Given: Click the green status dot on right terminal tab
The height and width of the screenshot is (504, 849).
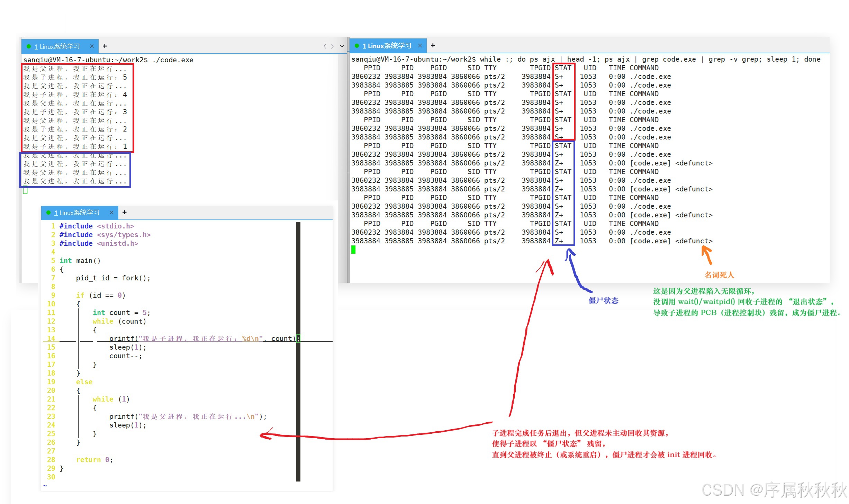Looking at the screenshot, I should pyautogui.click(x=357, y=46).
